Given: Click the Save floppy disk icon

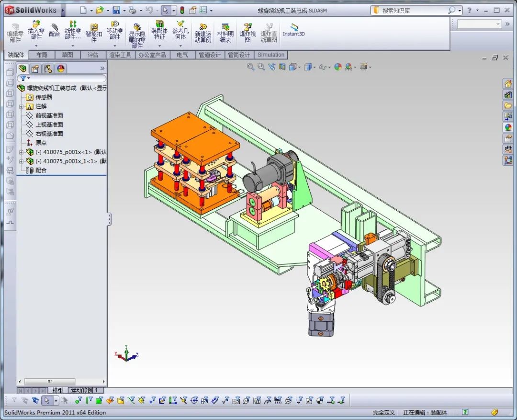Looking at the screenshot, I should coord(116,10).
